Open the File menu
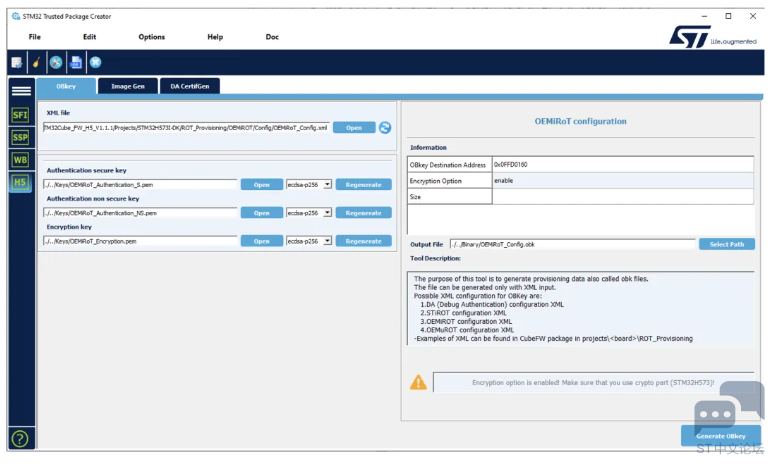This screenshot has height=464, width=773. tap(35, 37)
